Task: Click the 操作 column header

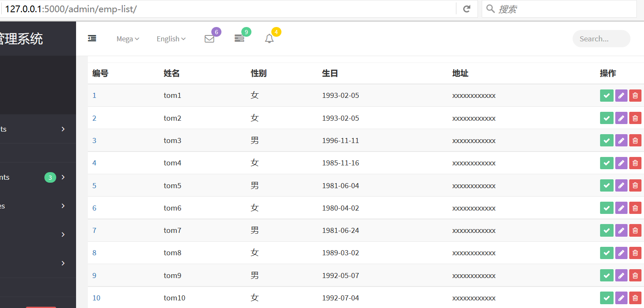Action: 608,73
